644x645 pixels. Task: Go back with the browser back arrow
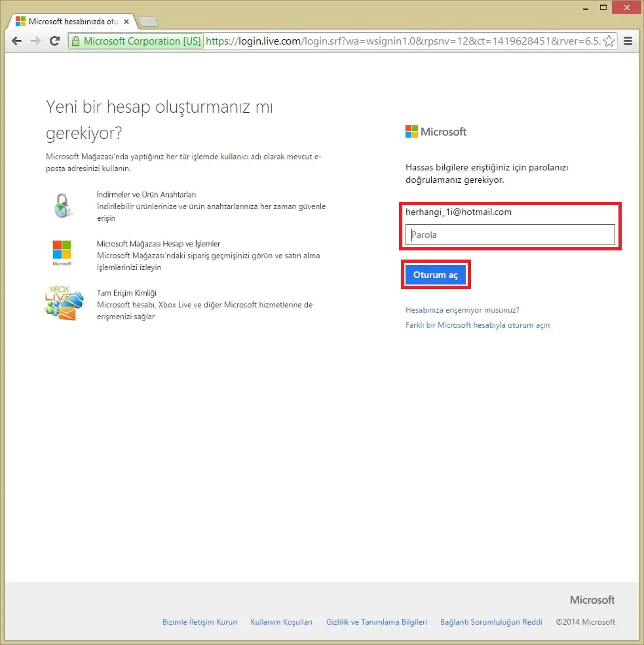pos(16,41)
